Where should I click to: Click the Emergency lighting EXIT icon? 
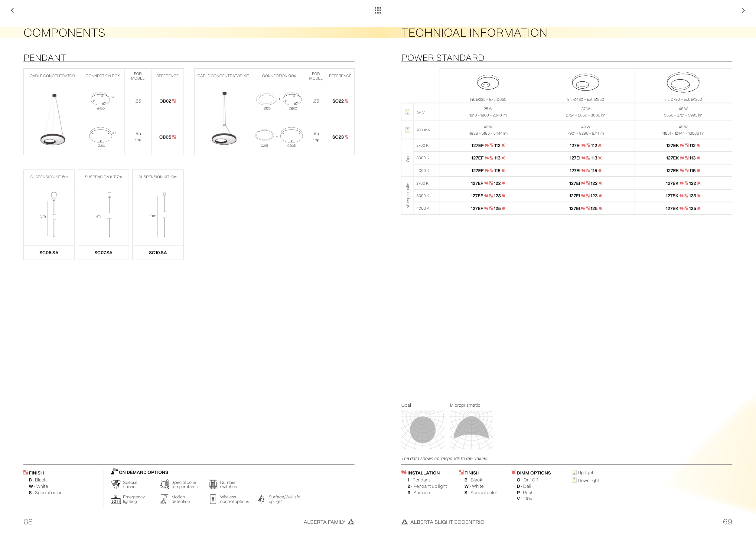pos(116,499)
